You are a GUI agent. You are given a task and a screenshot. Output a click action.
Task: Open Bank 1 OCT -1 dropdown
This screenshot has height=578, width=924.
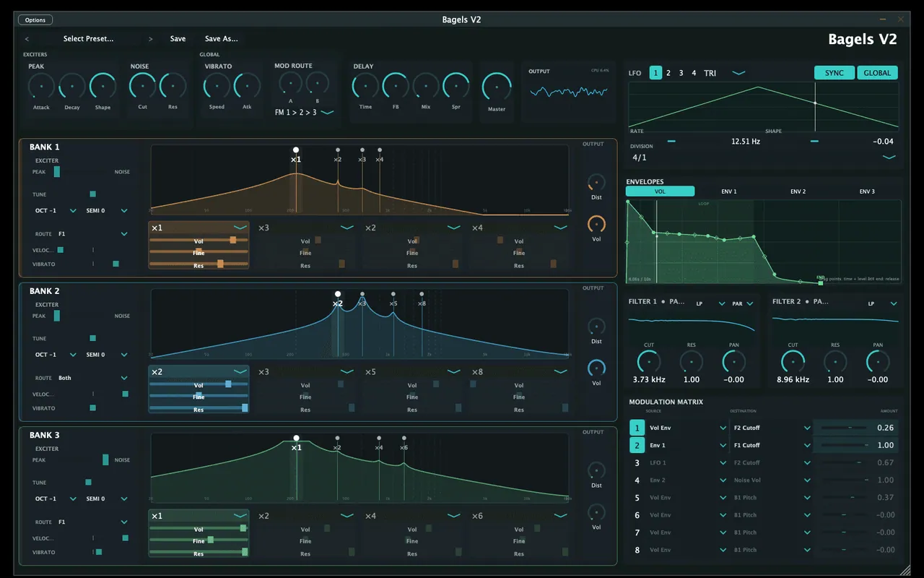coord(56,211)
